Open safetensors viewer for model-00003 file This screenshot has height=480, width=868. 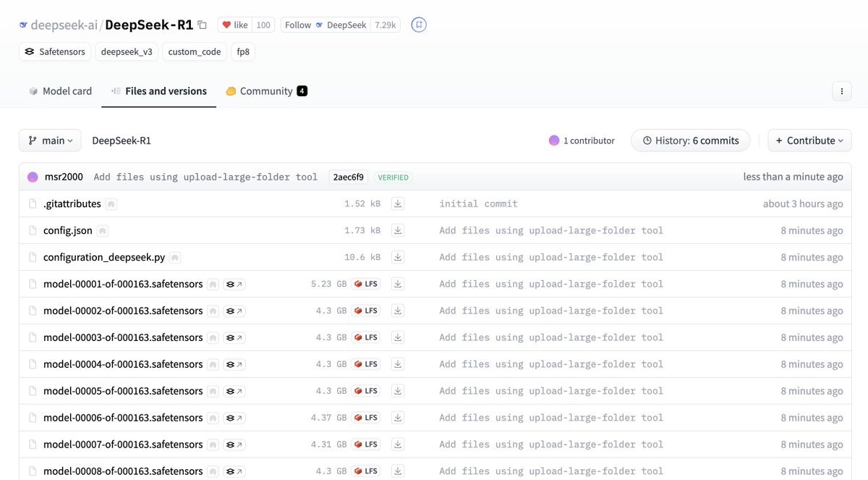[234, 337]
